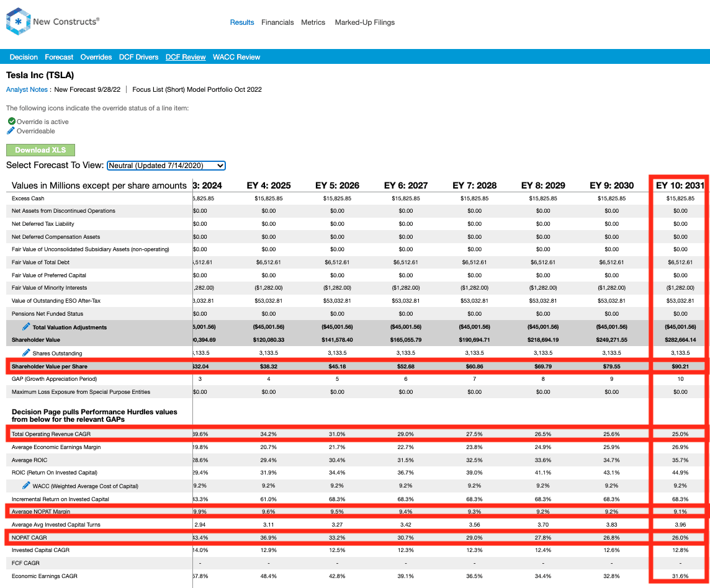Click the Total Operating Revenue CAGR label
The width and height of the screenshot is (710, 588).
51,434
